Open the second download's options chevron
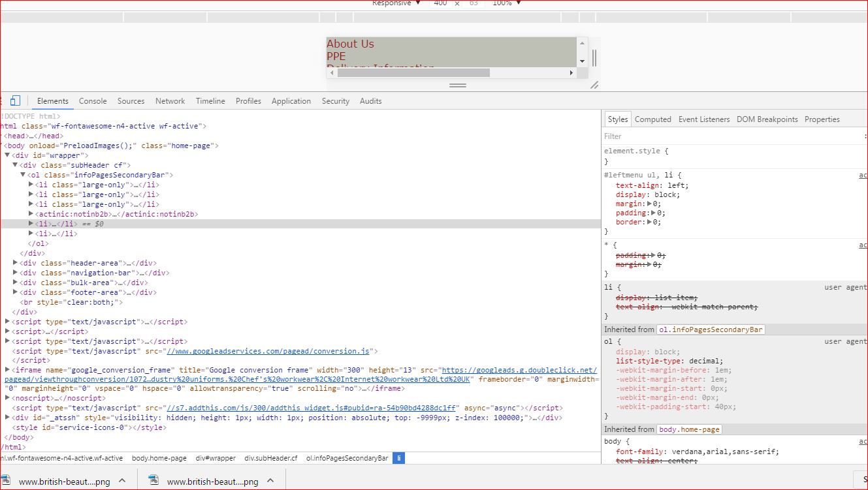This screenshot has width=868, height=490. point(270,482)
